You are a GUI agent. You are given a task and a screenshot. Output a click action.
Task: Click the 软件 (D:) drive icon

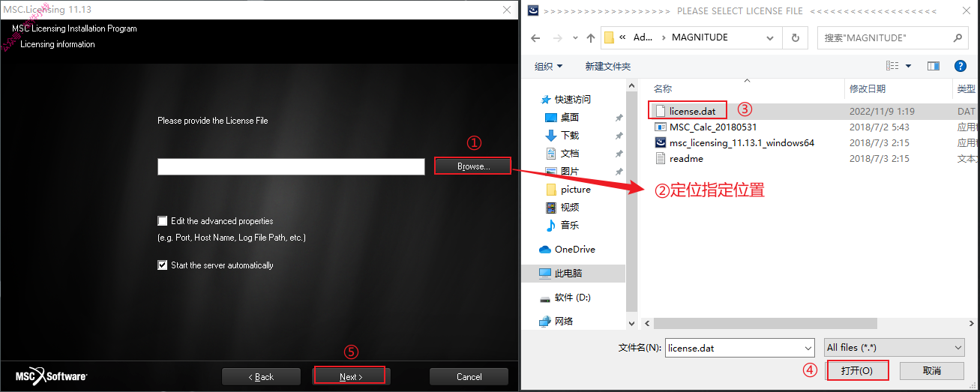click(545, 298)
